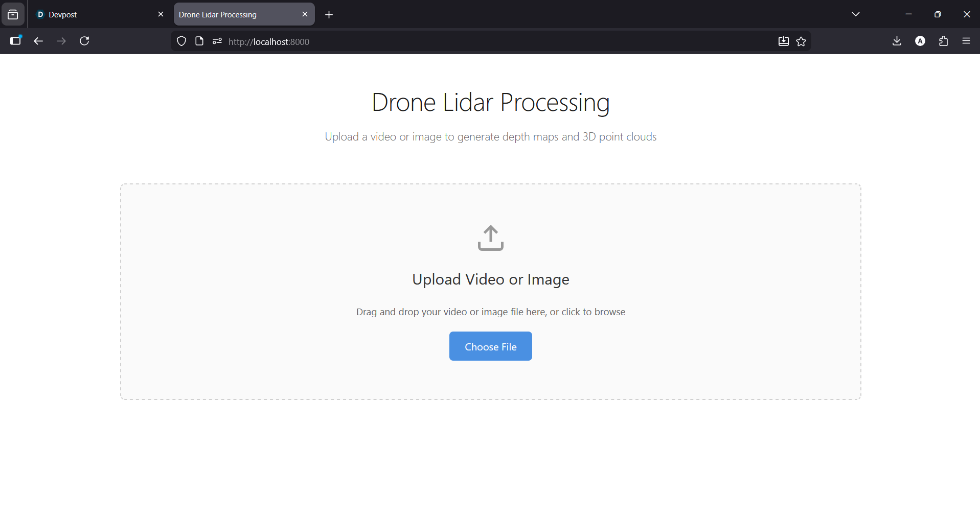Toggle the browser sidebar icon
The width and height of the screenshot is (980, 518).
[16, 41]
